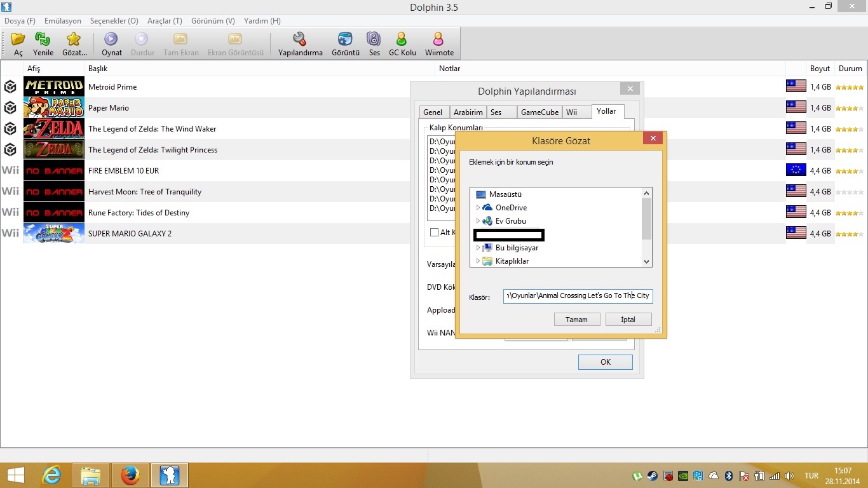Click the Klasör path input field
Image resolution: width=868 pixels, height=488 pixels.
[578, 296]
